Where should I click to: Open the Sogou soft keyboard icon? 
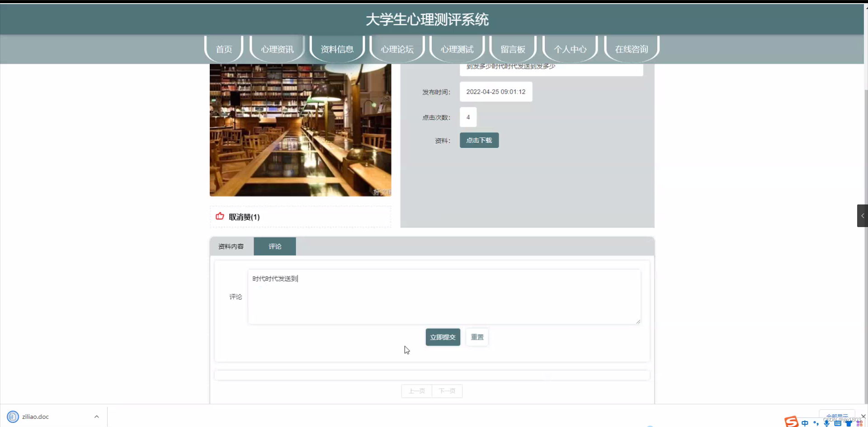pyautogui.click(x=837, y=423)
